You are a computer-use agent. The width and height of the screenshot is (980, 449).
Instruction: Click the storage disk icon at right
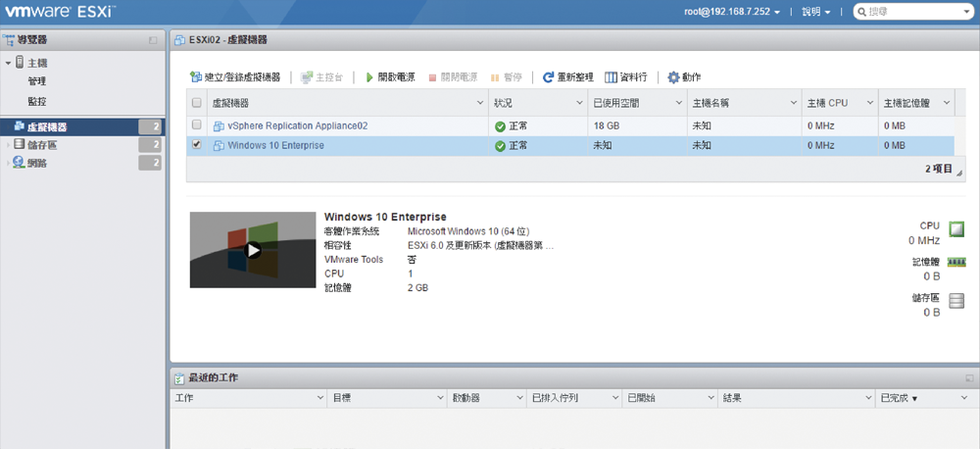956,301
